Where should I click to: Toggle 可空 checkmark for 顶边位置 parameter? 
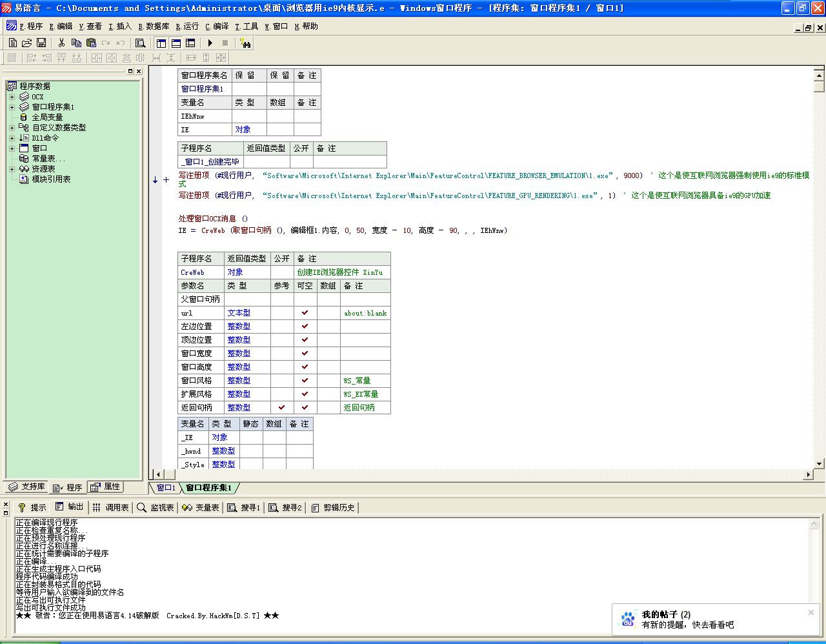(x=305, y=339)
